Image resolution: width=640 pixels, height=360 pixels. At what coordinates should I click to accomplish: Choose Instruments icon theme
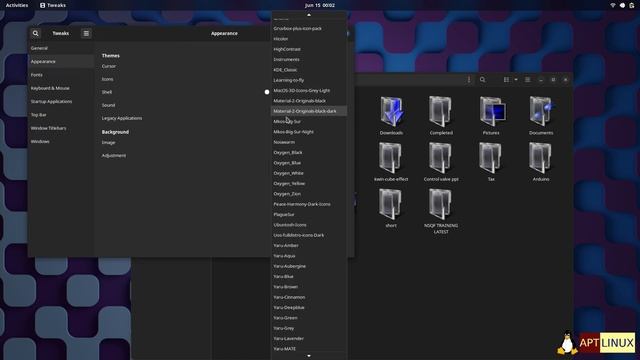309,60
